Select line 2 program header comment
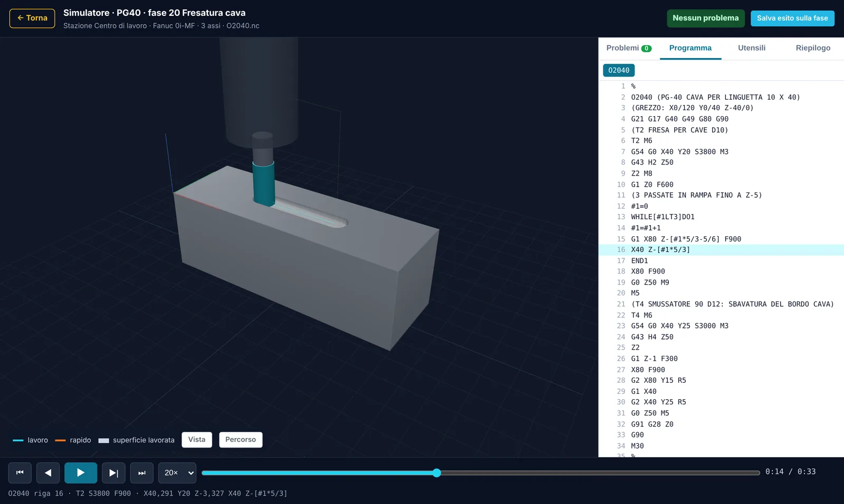 pos(721,98)
